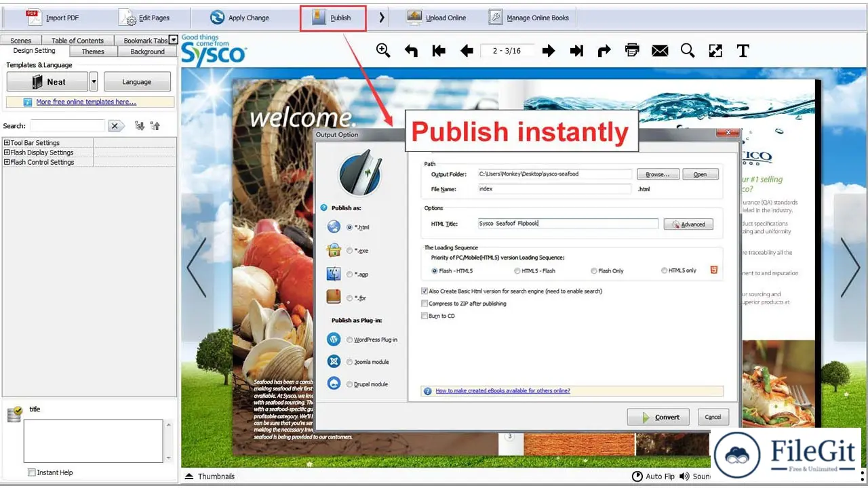This screenshot has height=488, width=868.
Task: Open the tab overflow dropdown arrow
Action: tap(174, 40)
